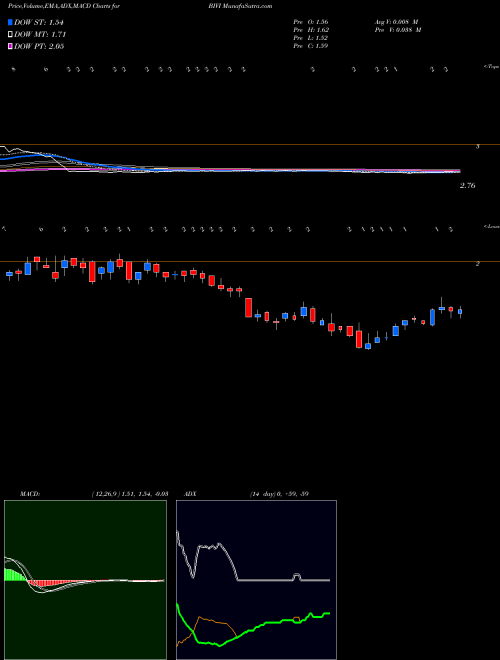The height and width of the screenshot is (660, 500).
Task: Click the Avg V: 0.008 M value
Action: (x=396, y=22)
